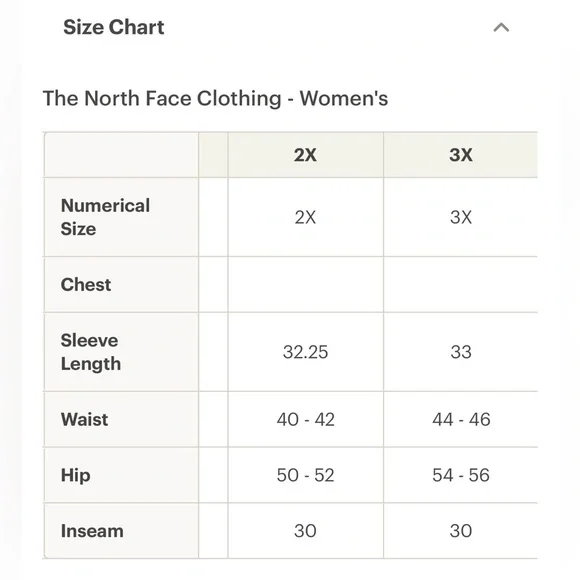Click the Waist row label
580x580 pixels.
(84, 419)
